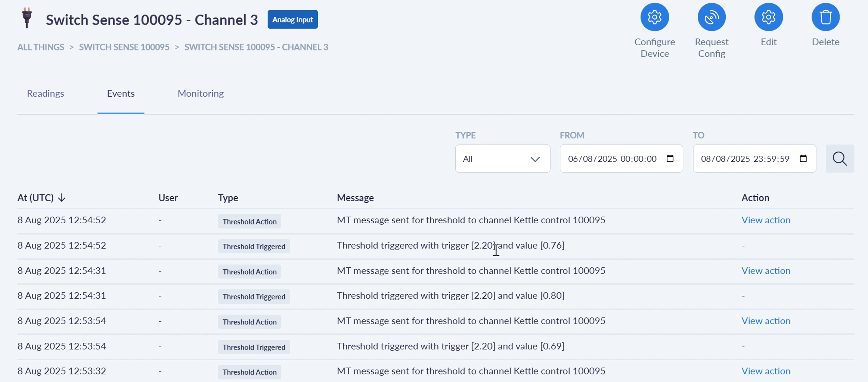The image size is (868, 382).
Task: Switch to the Readings tab
Action: pos(46,93)
